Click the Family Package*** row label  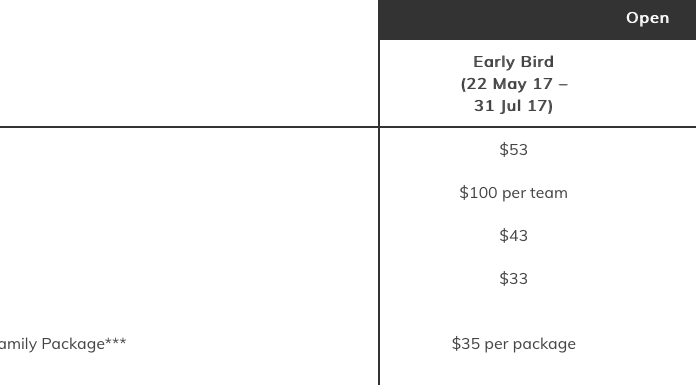(x=63, y=344)
